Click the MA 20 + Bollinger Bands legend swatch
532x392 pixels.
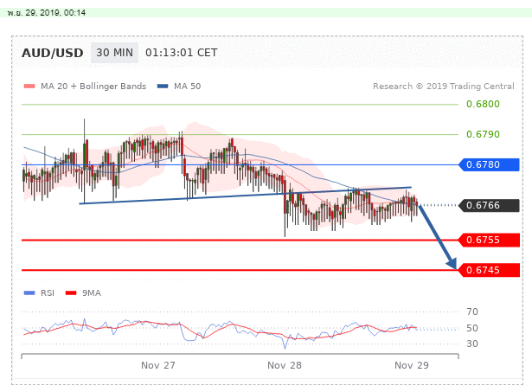click(29, 87)
